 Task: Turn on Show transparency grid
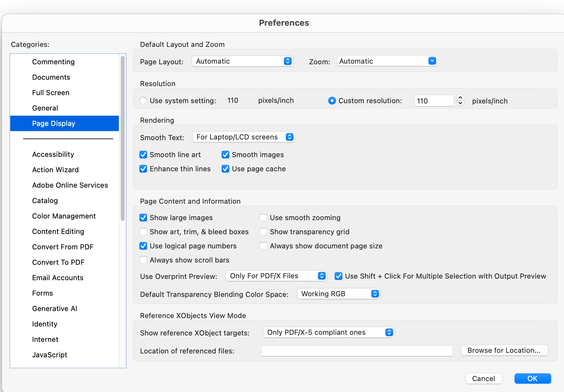point(263,232)
